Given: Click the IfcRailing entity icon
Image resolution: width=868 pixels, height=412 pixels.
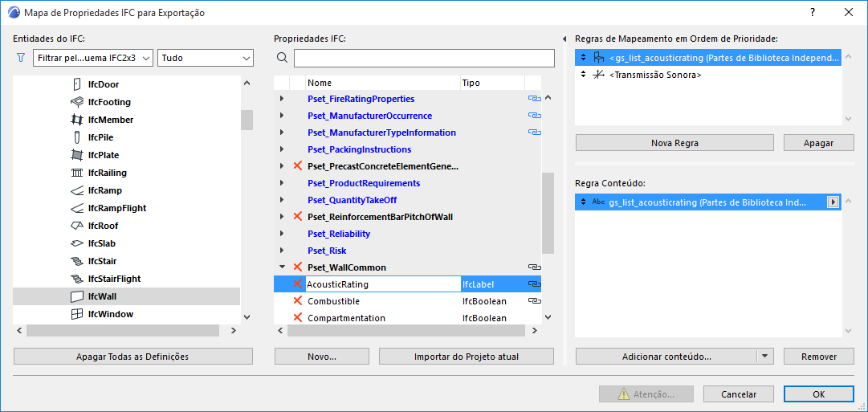Looking at the screenshot, I should (x=77, y=173).
